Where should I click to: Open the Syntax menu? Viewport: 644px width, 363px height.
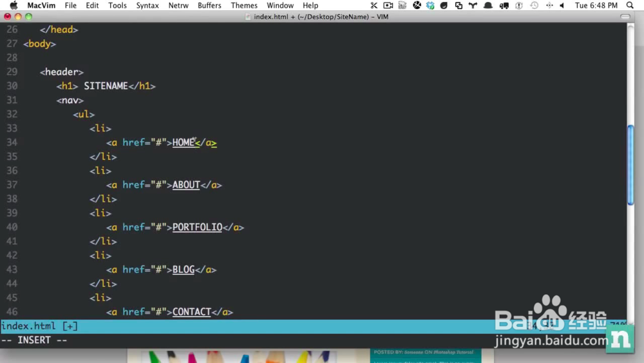(x=147, y=5)
